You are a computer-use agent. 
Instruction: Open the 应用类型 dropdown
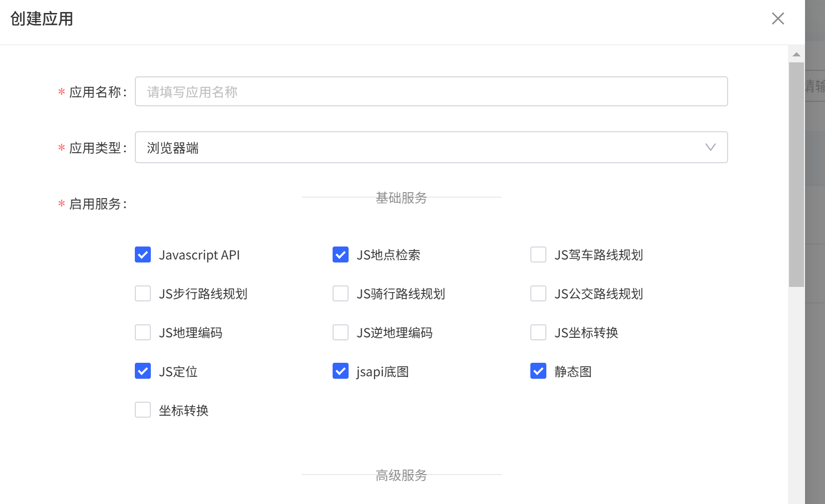(431, 147)
